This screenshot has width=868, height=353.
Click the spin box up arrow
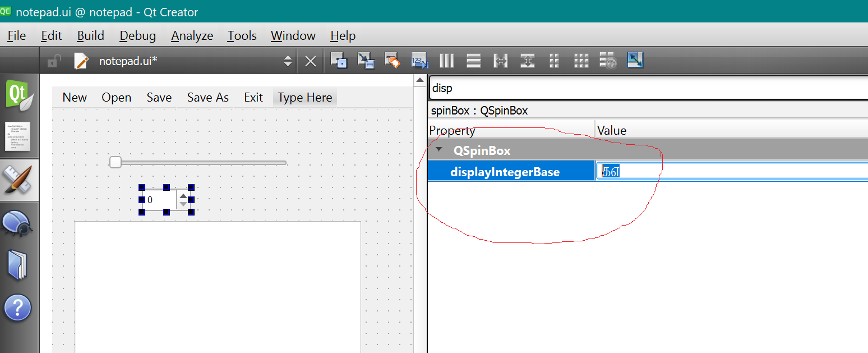pyautogui.click(x=183, y=195)
